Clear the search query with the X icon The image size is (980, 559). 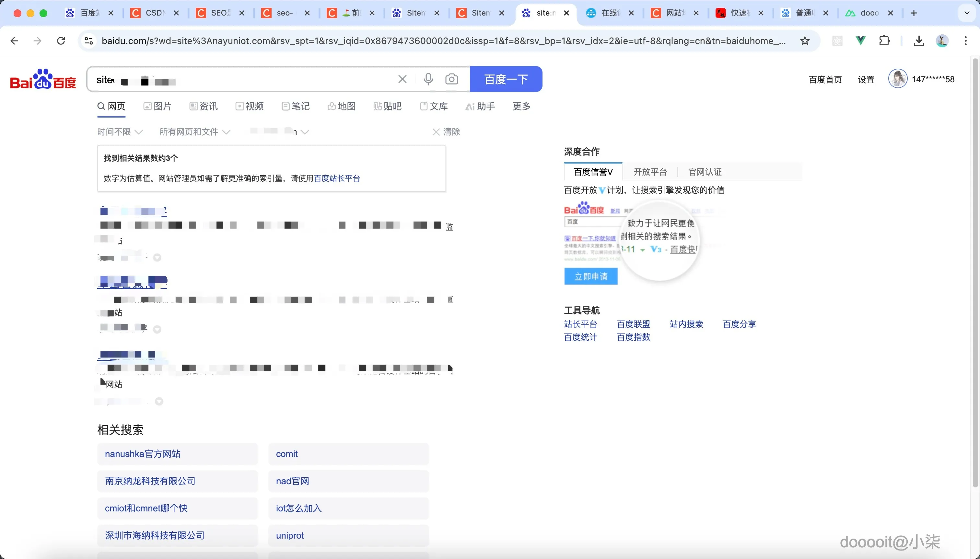[402, 79]
